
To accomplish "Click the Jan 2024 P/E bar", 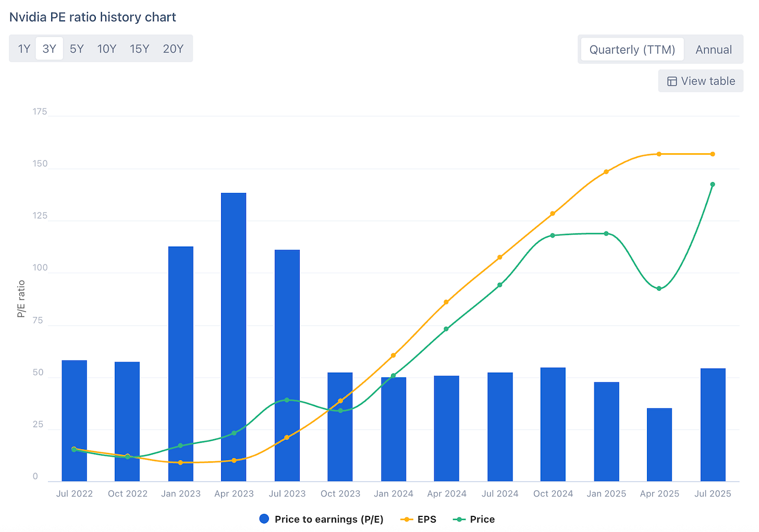I will [394, 429].
